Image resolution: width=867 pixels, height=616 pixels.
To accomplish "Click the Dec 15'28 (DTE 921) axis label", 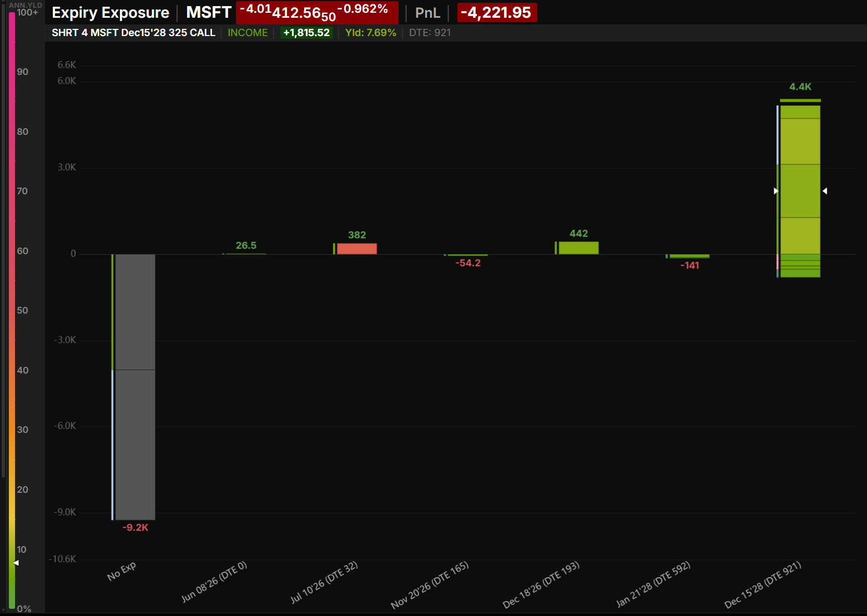I will tap(763, 585).
